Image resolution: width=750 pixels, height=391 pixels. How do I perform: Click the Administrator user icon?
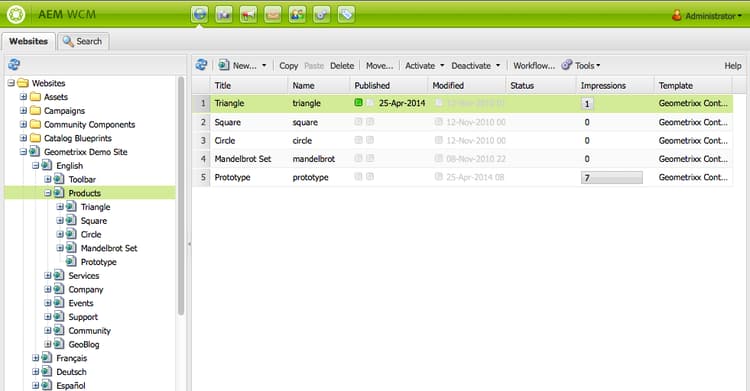point(676,15)
